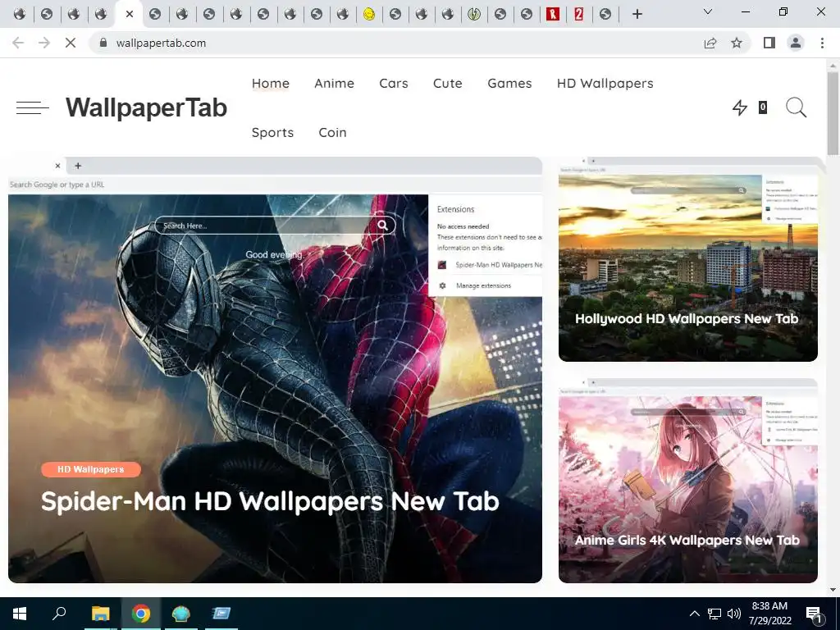Image resolution: width=840 pixels, height=630 pixels.
Task: Open the volume control tray icon
Action: point(734,614)
